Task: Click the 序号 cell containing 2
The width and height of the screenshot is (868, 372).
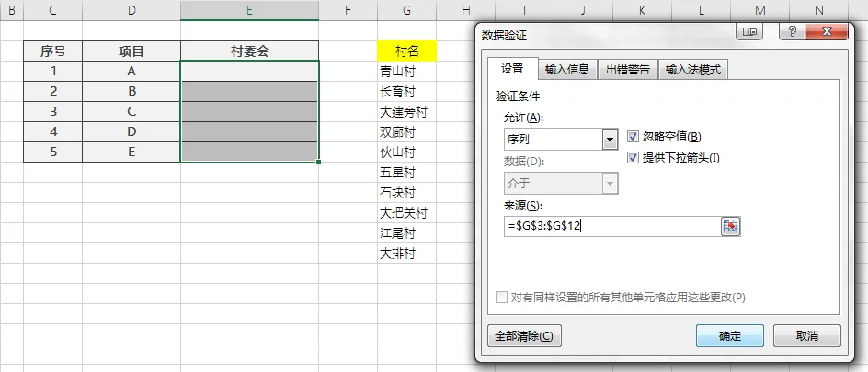Action: pos(52,92)
